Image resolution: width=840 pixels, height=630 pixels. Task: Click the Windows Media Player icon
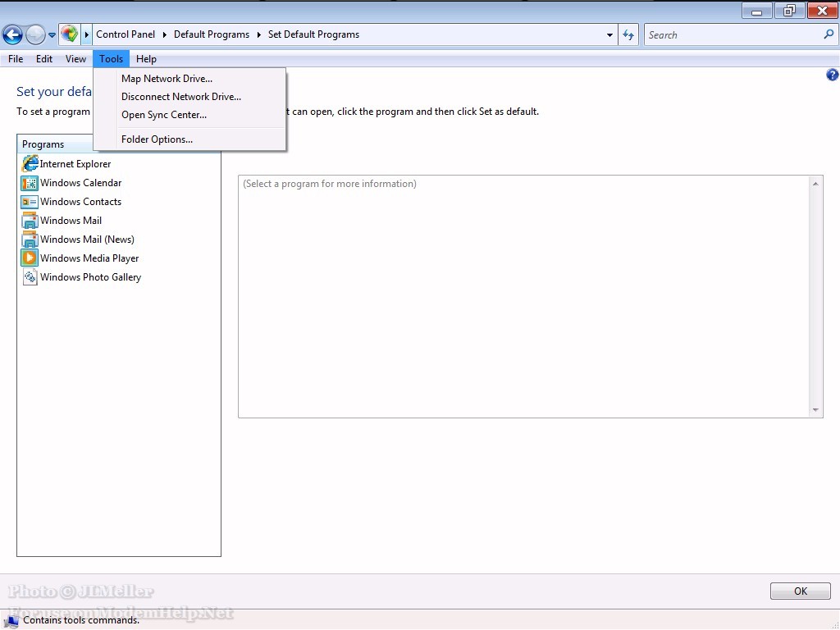tap(30, 258)
